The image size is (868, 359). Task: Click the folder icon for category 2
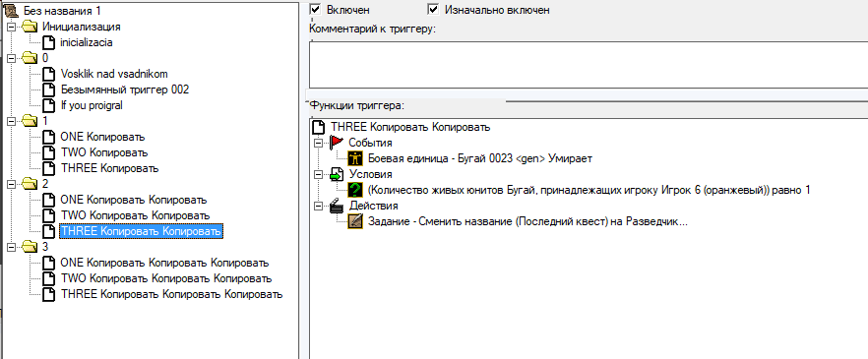click(x=31, y=184)
